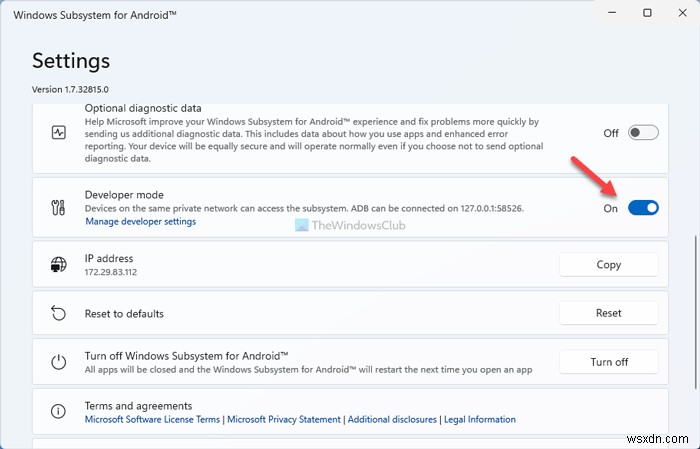Screen dimensions: 700x449
Task: Minimize the Windows Subsystem for Android window
Action: 601,13
